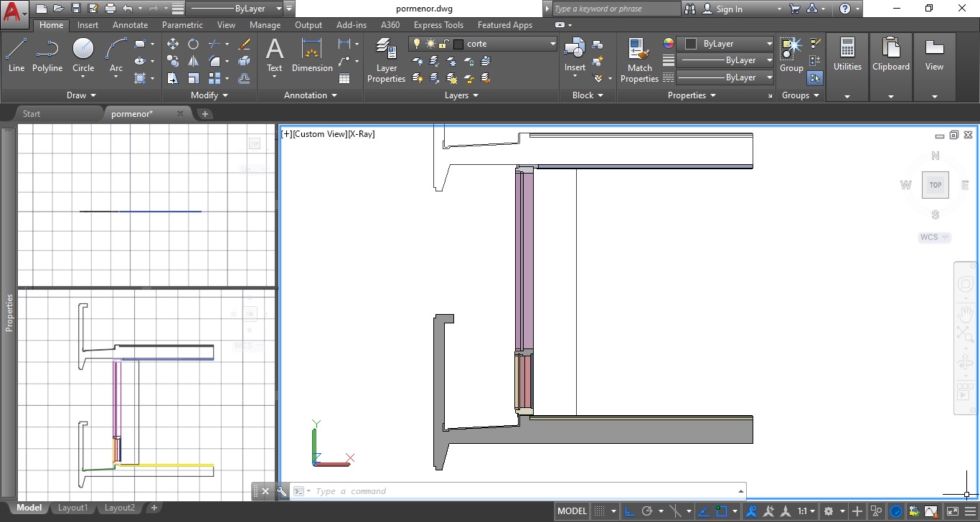The width and height of the screenshot is (980, 522).
Task: Expand the Properties panel dropdown
Action: point(692,95)
